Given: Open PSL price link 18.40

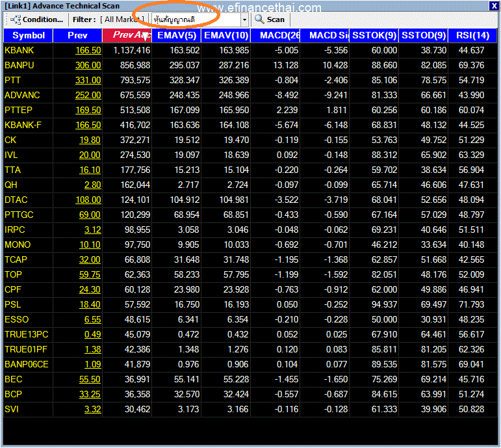Looking at the screenshot, I should point(90,304).
